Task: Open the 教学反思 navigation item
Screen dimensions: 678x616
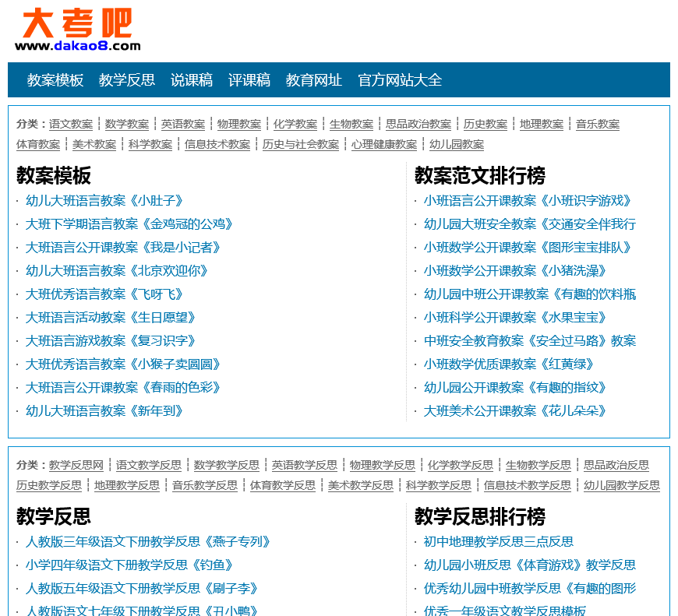Action: [127, 80]
